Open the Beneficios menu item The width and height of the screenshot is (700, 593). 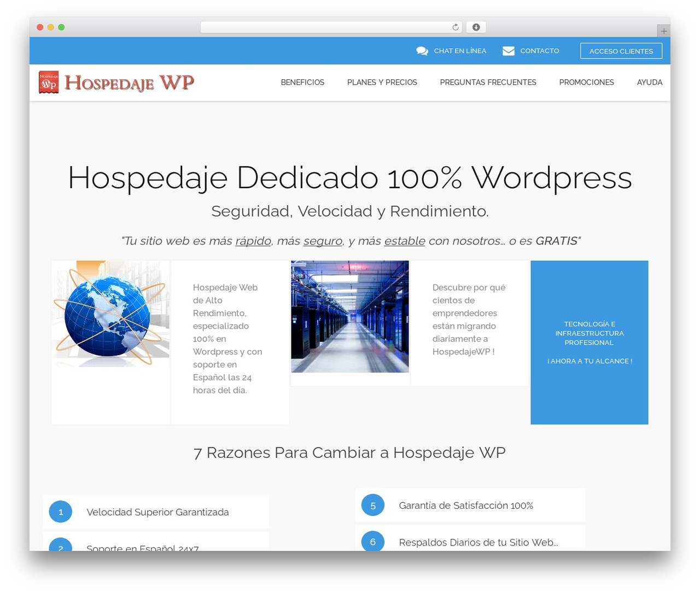302,82
